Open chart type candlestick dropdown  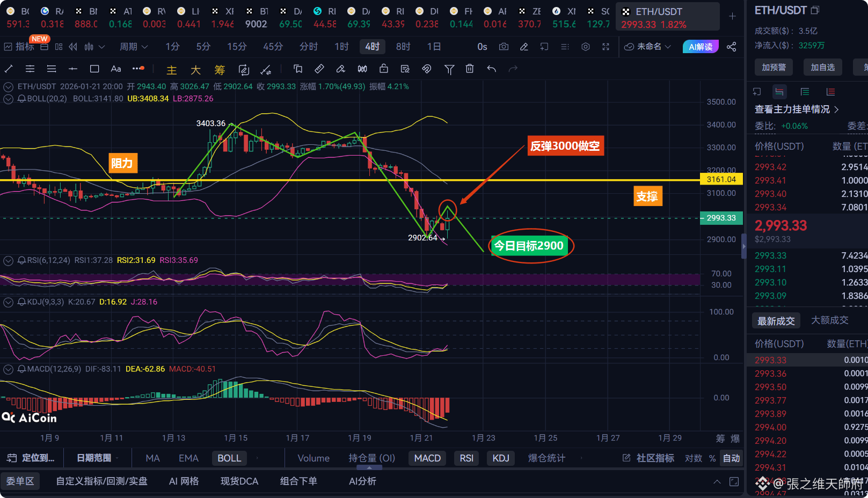click(94, 47)
